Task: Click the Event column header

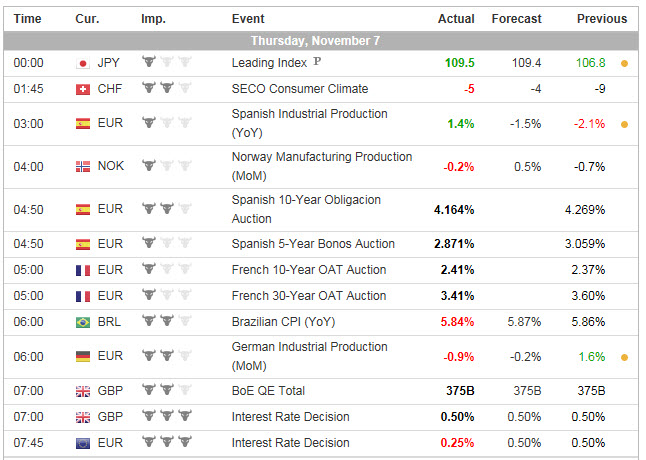Action: pyautogui.click(x=248, y=19)
